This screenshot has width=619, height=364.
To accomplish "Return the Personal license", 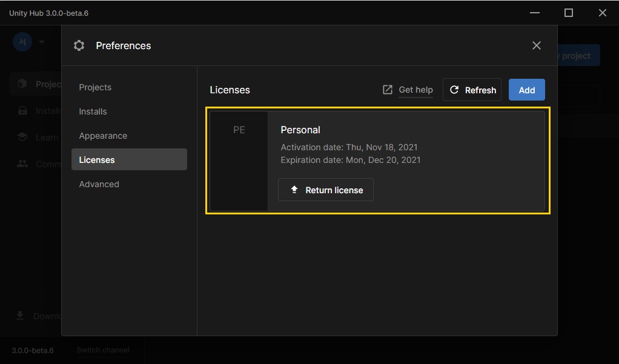I will [326, 190].
